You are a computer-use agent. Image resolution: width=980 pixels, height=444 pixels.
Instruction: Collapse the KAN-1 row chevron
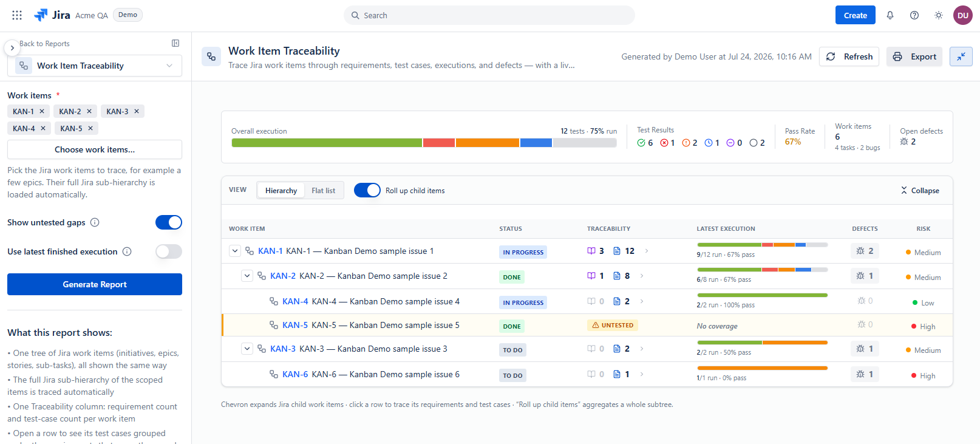[x=235, y=251]
